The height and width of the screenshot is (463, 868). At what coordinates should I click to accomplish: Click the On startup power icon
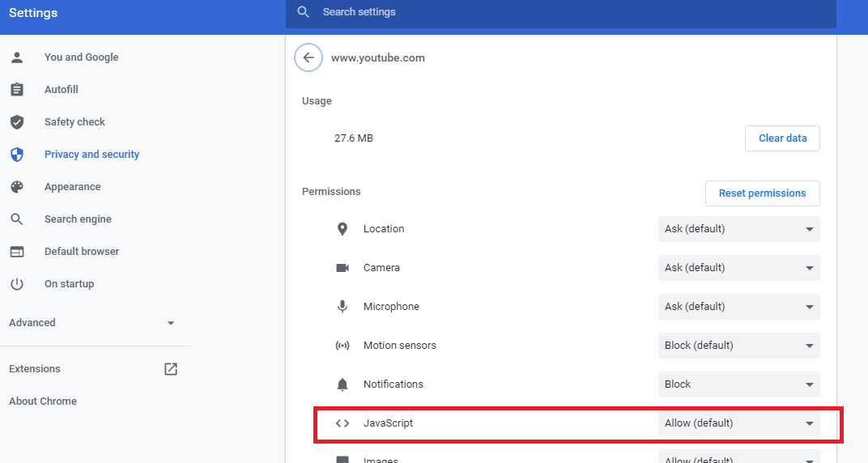click(17, 284)
